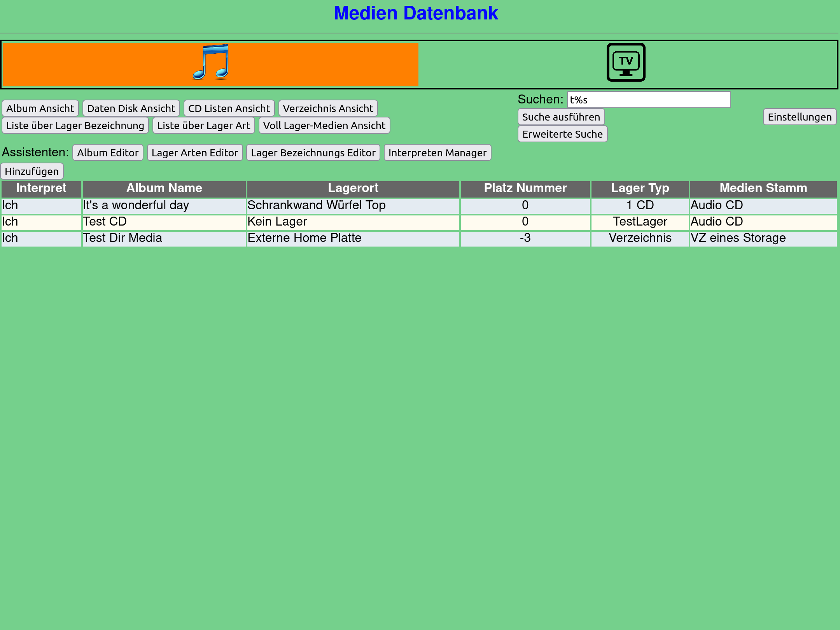Select album "Test Dir Media"
This screenshot has width=840, height=630.
click(x=164, y=238)
